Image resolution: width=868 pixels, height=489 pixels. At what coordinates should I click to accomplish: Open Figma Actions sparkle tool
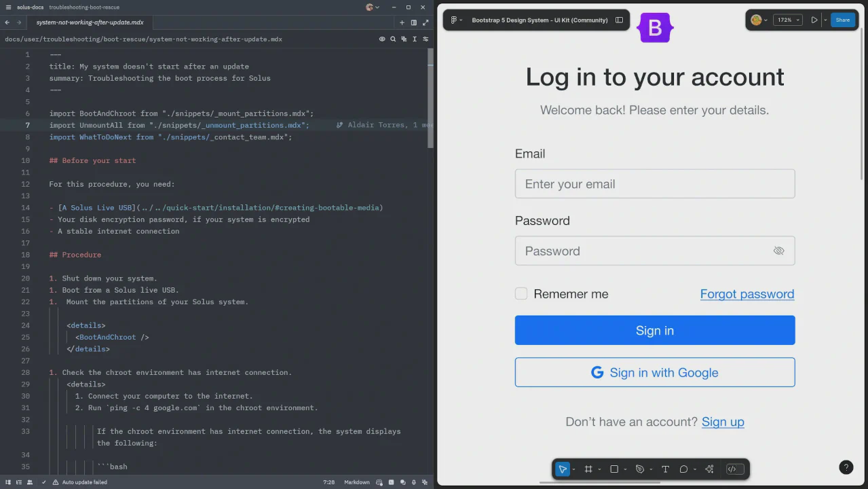coord(709,469)
